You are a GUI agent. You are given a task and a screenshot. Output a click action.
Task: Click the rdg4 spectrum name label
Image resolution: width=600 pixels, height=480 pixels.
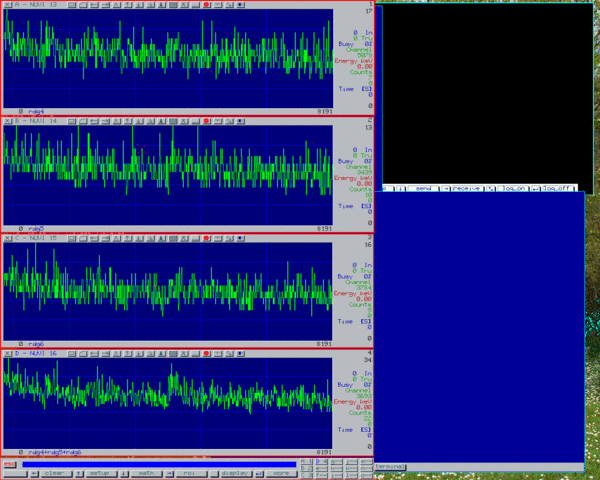pos(36,112)
